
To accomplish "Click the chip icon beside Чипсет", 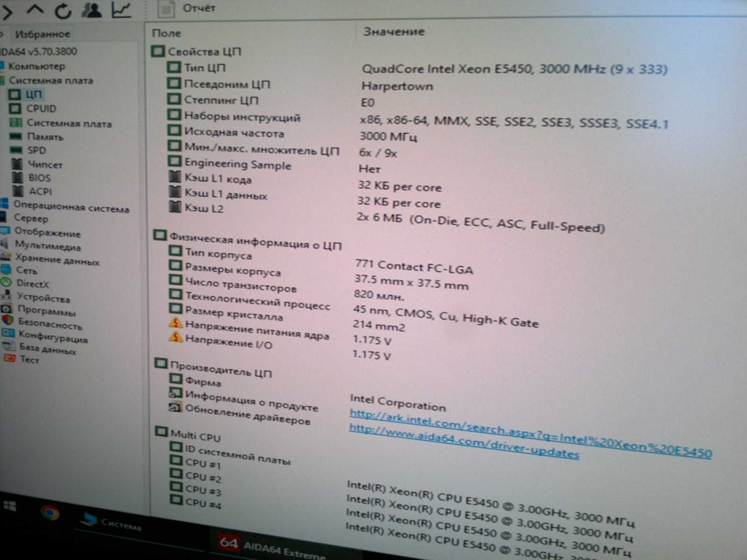I will point(17,164).
